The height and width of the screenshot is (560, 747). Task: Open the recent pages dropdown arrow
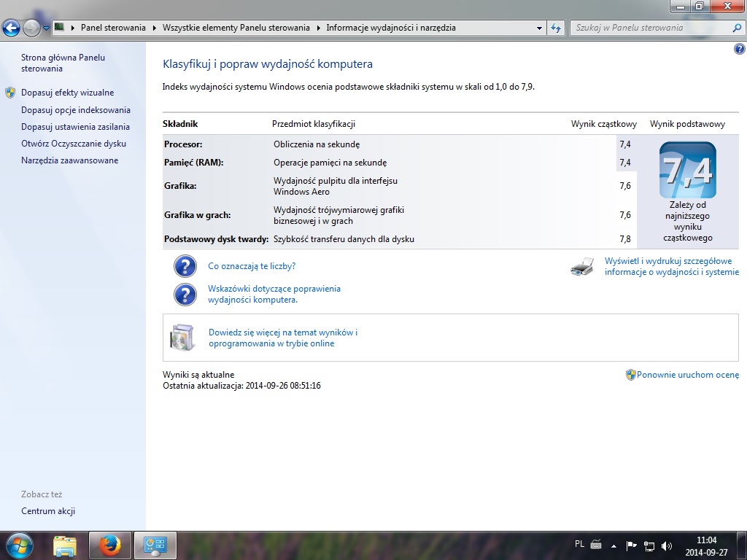[46, 28]
